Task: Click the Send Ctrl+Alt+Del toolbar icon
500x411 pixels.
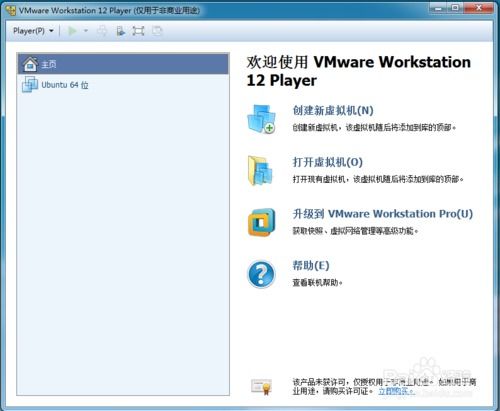Action: pyautogui.click(x=102, y=31)
